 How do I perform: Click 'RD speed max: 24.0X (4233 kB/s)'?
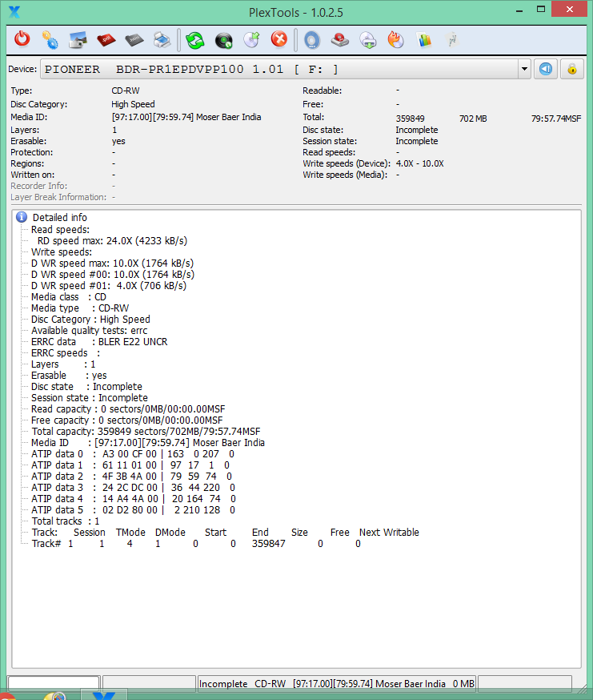[113, 240]
